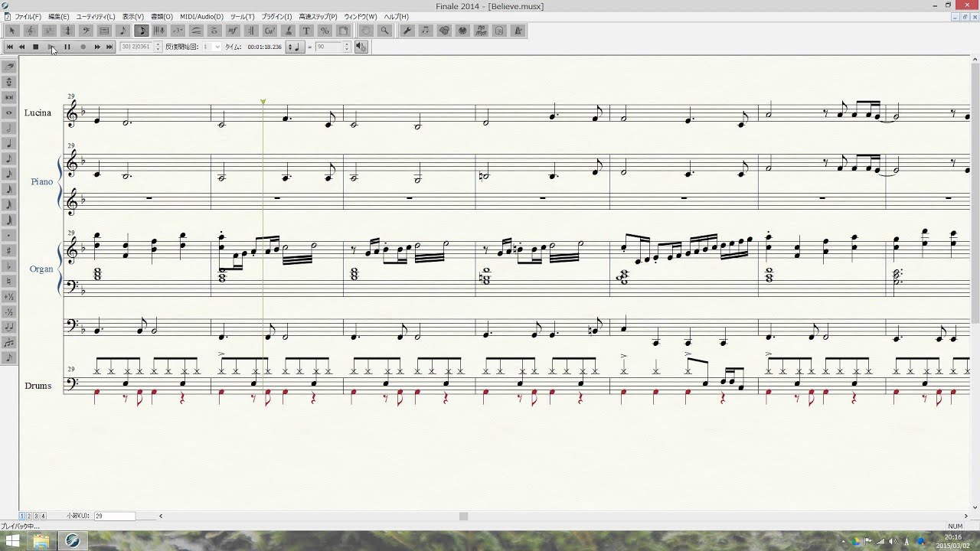Adjust the tempo value 90 stepper

click(347, 47)
